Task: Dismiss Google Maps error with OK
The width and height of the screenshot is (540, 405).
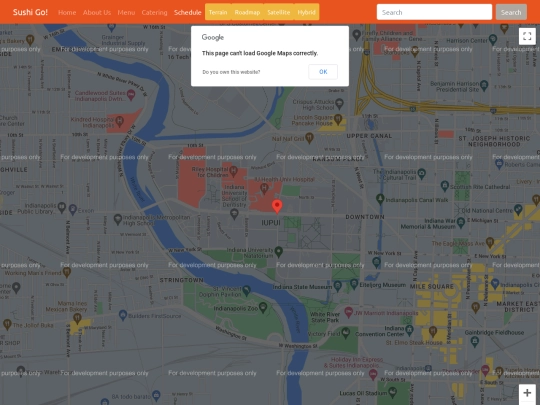Action: (323, 72)
